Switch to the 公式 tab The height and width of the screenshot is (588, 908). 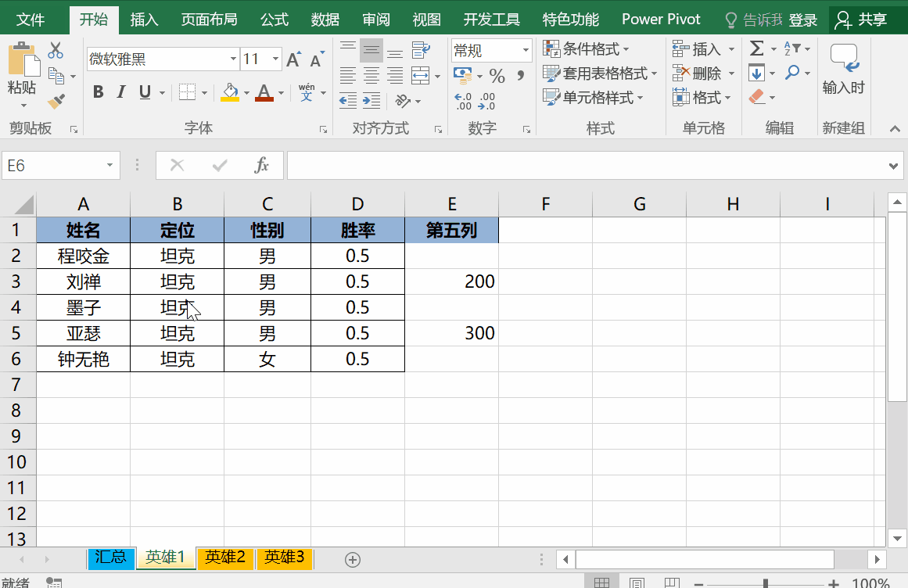pos(275,20)
